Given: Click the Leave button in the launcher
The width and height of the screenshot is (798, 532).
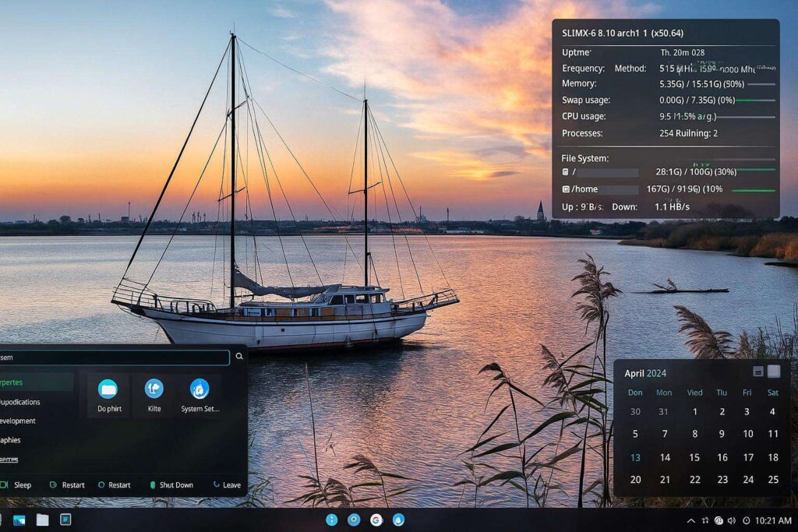Looking at the screenshot, I should coord(226,484).
